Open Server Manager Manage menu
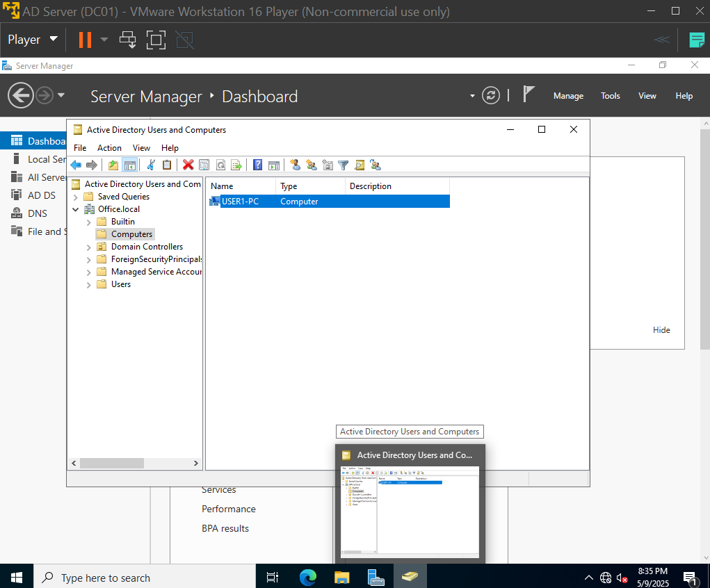Screen dimensions: 710x588 [x=568, y=96]
